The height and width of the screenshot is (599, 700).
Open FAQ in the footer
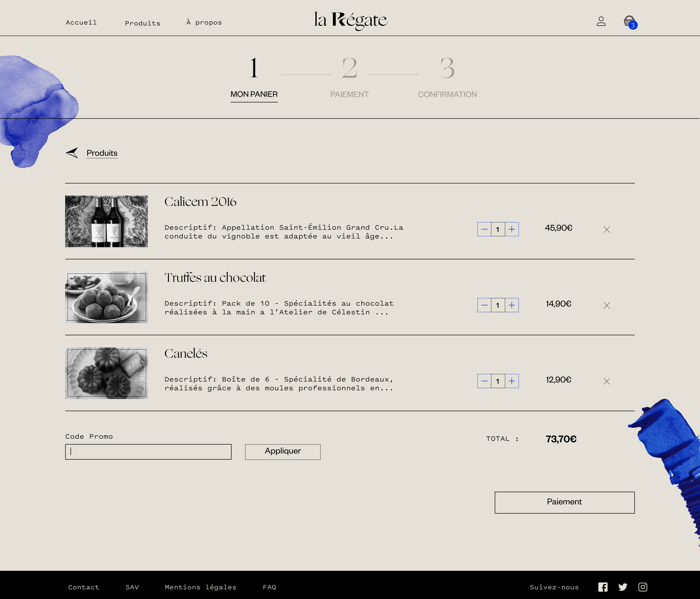270,587
